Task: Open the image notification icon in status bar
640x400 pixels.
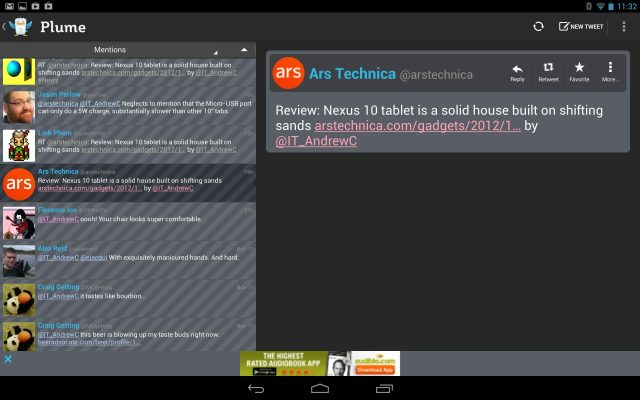Action: tap(22, 6)
